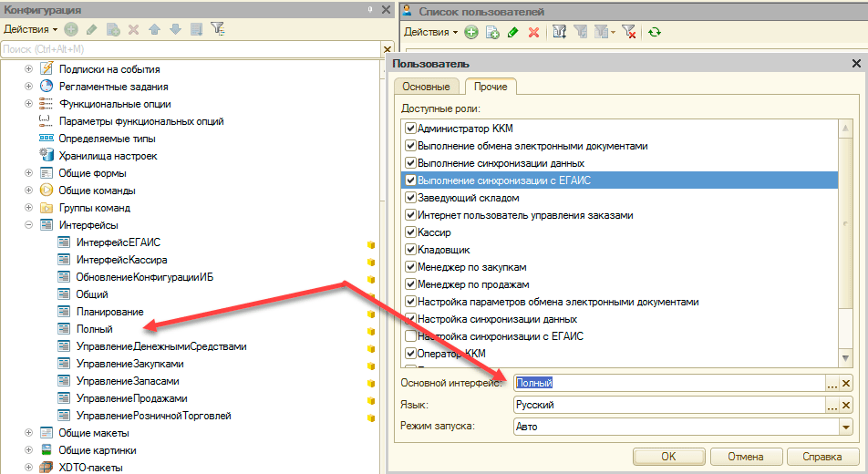The image size is (868, 474).
Task: Click the edit pencil icon in the Конфигурация toolbar
Action: (x=92, y=29)
